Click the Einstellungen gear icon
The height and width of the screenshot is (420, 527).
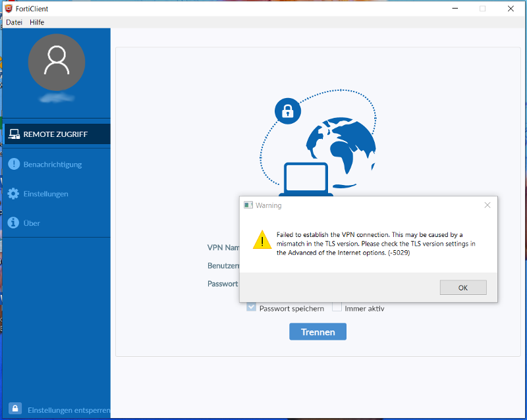tap(13, 194)
